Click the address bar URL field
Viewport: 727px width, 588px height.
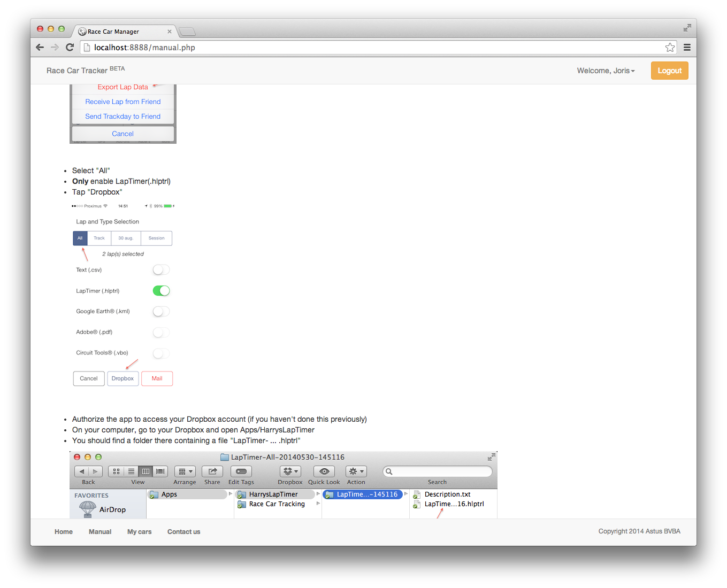click(x=374, y=48)
